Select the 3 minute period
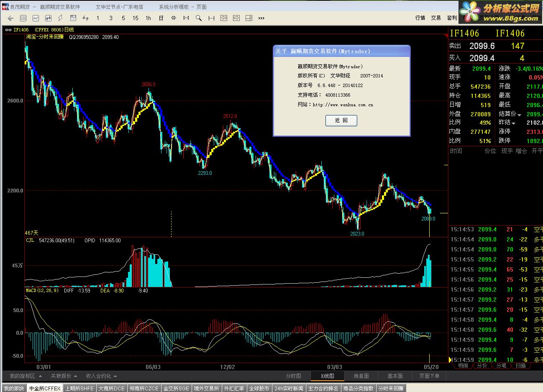The width and height of the screenshot is (543, 392). coord(111,18)
